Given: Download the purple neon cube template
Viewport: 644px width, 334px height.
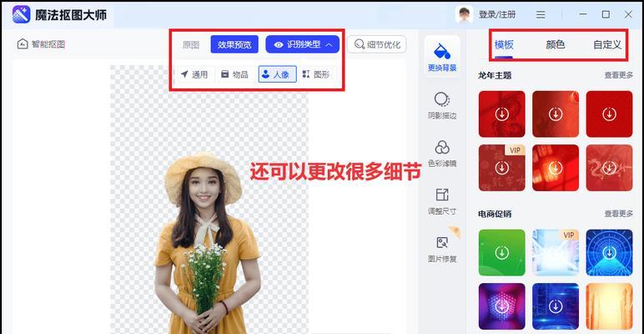Looking at the screenshot, I should [502, 306].
